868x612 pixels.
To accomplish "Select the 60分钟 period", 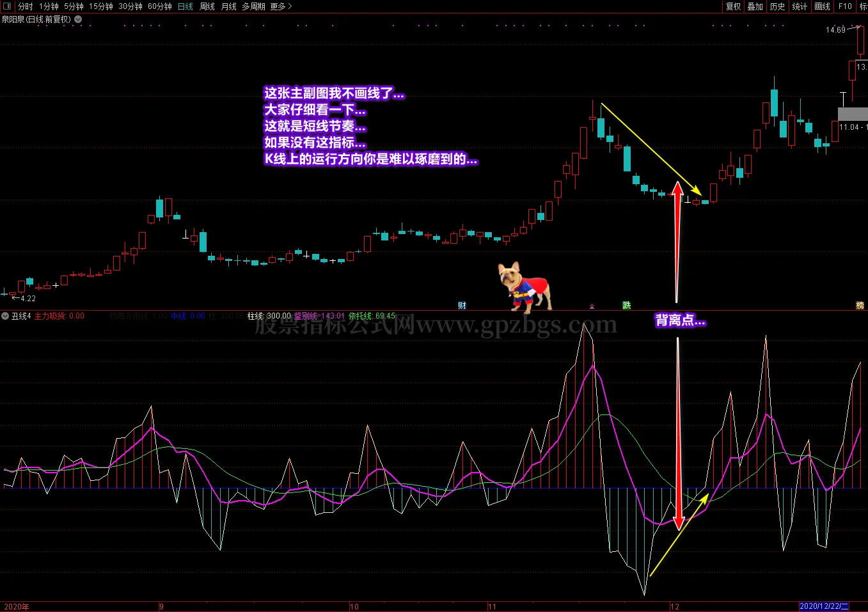I will coord(160,6).
